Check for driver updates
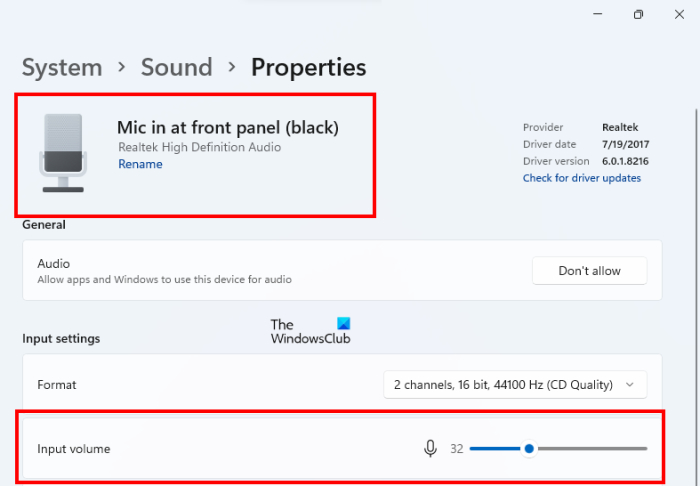The image size is (700, 486). tap(581, 178)
